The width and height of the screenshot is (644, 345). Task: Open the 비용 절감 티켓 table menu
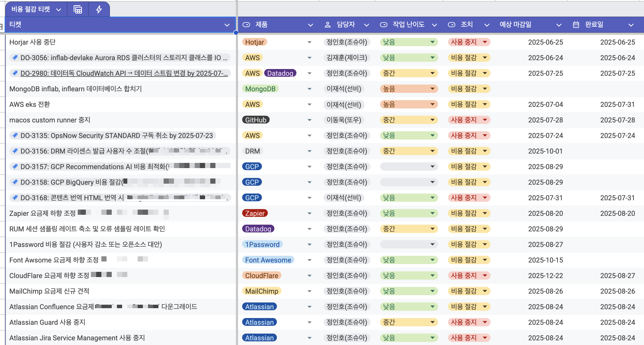point(59,10)
